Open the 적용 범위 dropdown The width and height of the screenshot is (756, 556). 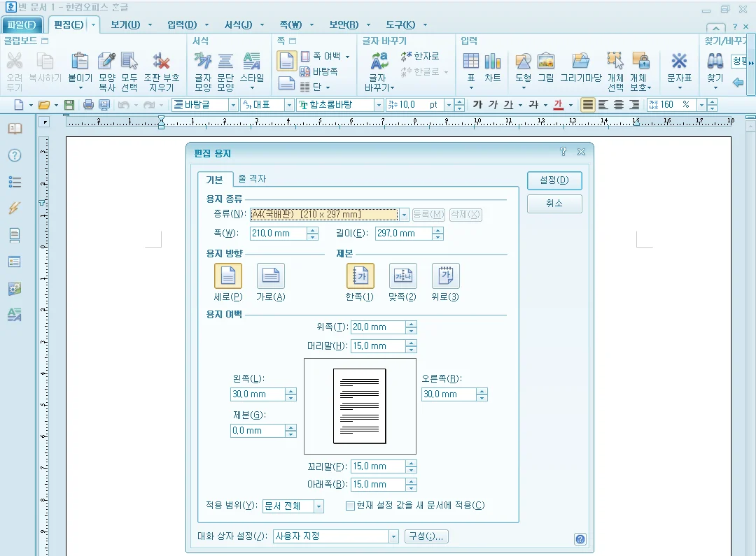pyautogui.click(x=318, y=506)
